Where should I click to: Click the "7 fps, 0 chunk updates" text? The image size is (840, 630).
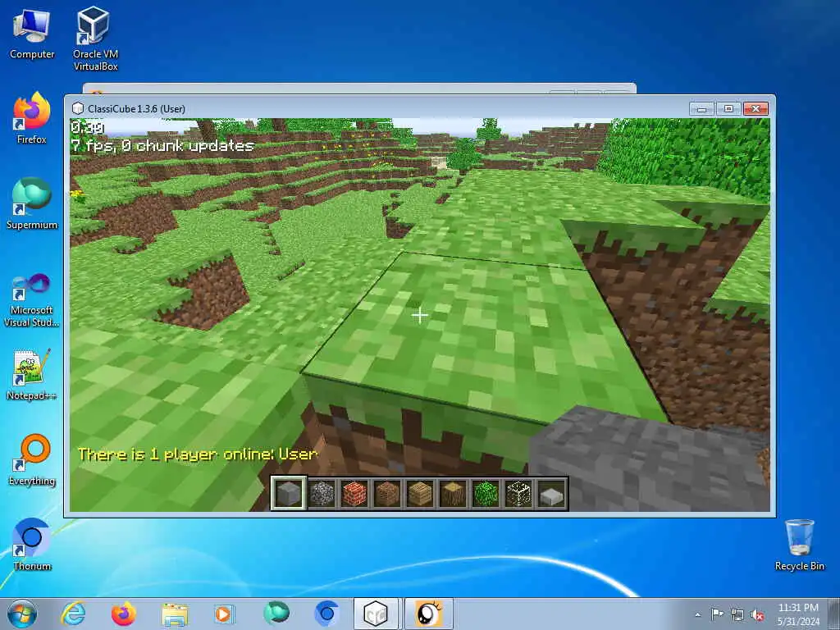pyautogui.click(x=163, y=146)
